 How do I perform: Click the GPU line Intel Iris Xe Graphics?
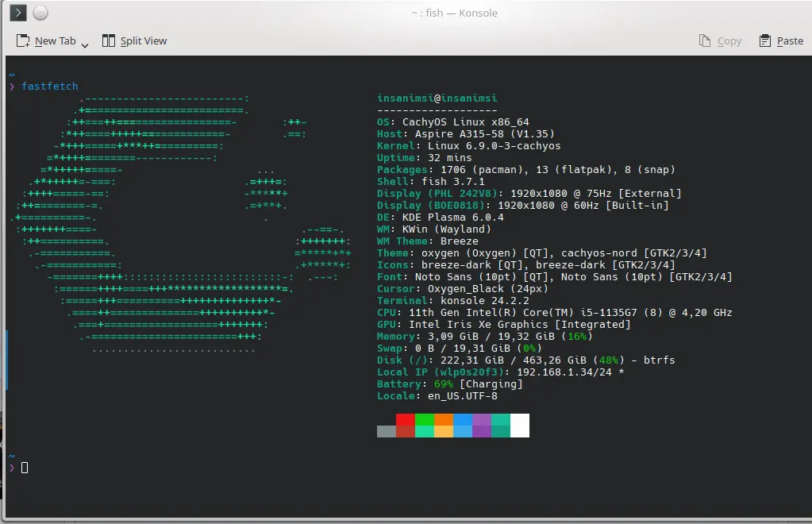coord(504,324)
